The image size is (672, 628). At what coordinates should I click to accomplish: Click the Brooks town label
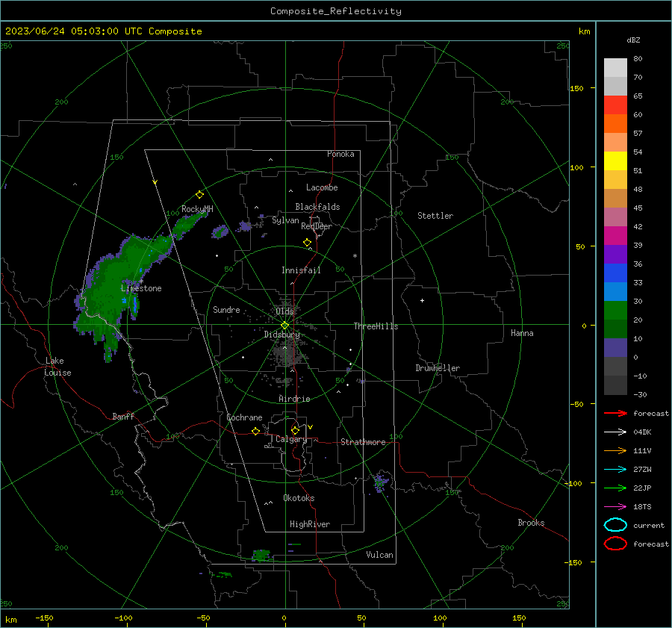tap(531, 523)
